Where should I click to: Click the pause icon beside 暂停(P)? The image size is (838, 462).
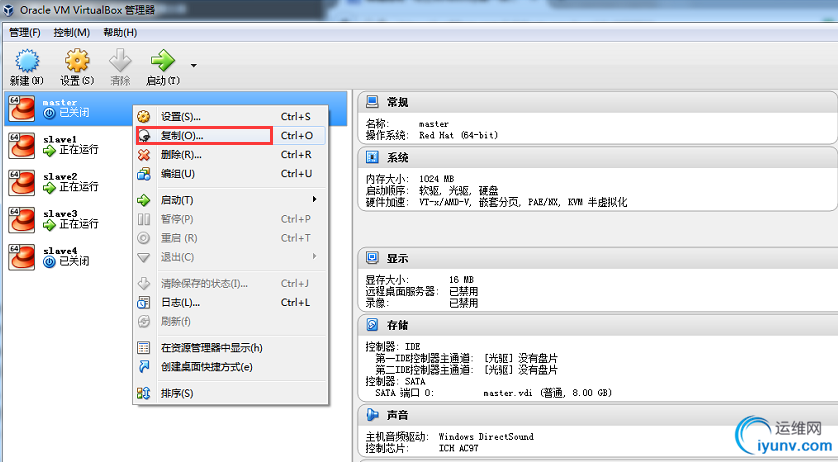pos(144,219)
